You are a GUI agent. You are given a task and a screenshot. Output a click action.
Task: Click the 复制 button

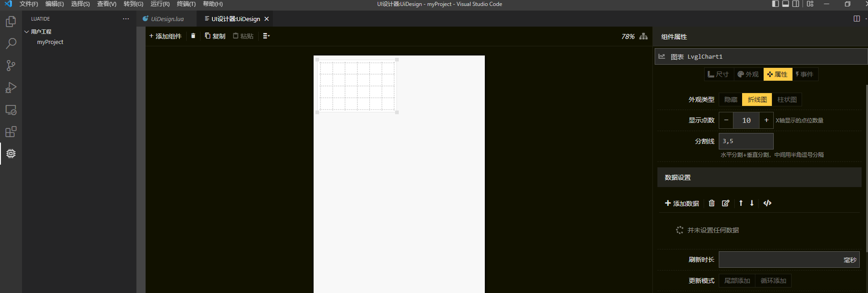[x=215, y=36]
